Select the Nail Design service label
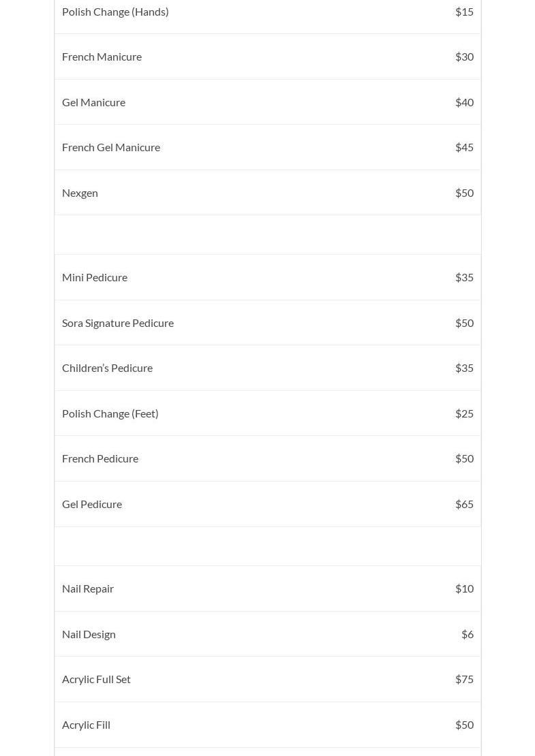The width and height of the screenshot is (535, 756). [x=89, y=634]
